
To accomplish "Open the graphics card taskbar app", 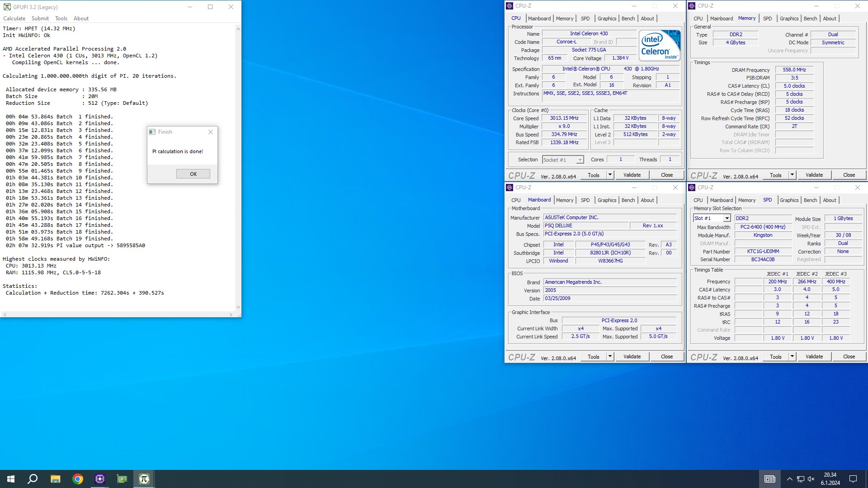I will coord(122,479).
